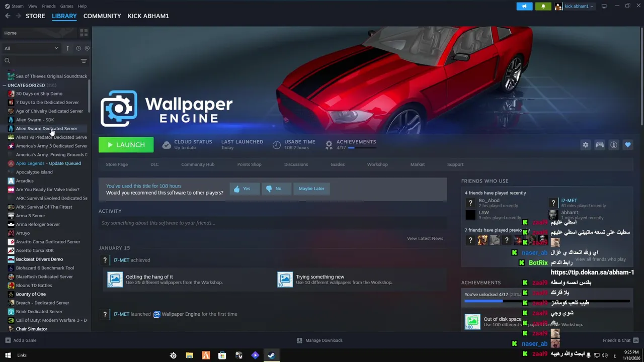Open the green notifications bell
The width and height of the screenshot is (644, 362).
543,6
